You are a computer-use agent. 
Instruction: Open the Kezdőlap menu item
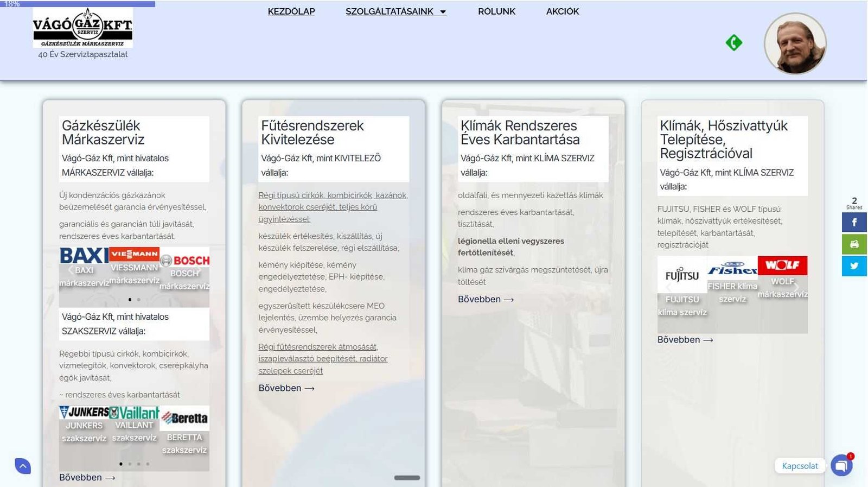point(291,11)
